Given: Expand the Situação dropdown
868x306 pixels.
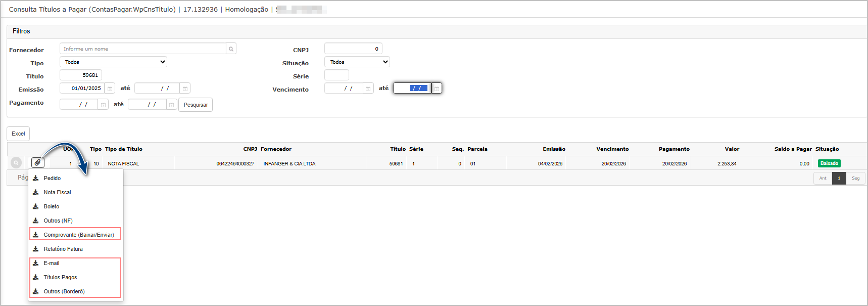Looking at the screenshot, I should [x=357, y=62].
